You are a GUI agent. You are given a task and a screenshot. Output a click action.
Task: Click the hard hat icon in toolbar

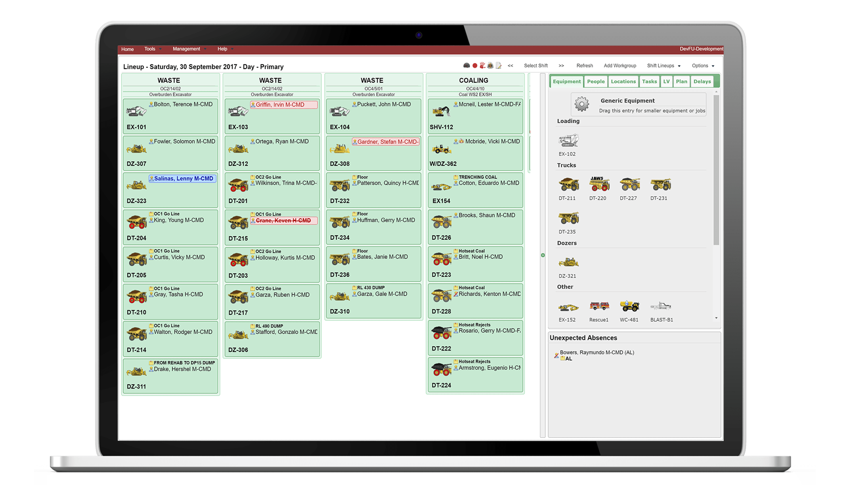click(x=467, y=66)
